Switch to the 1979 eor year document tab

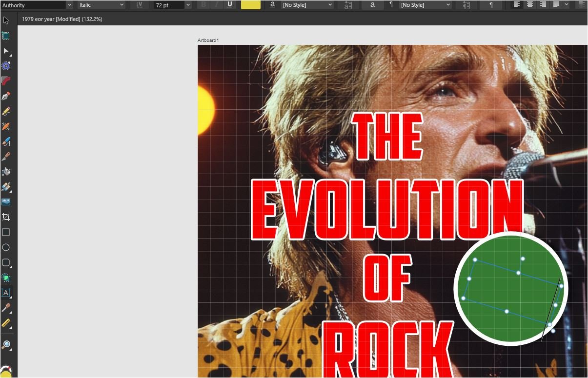point(62,19)
